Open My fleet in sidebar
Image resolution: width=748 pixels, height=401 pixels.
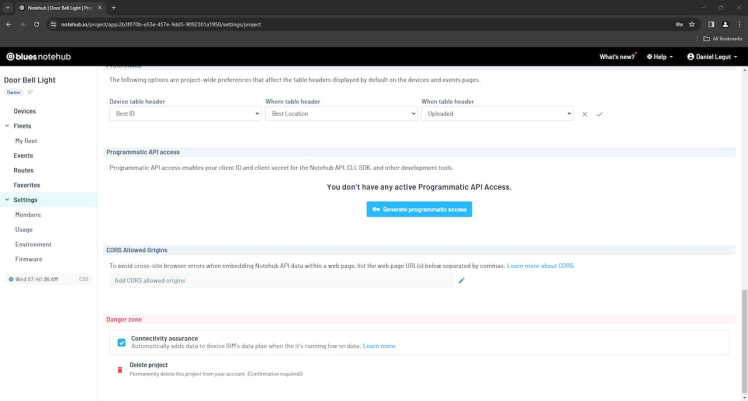26,141
